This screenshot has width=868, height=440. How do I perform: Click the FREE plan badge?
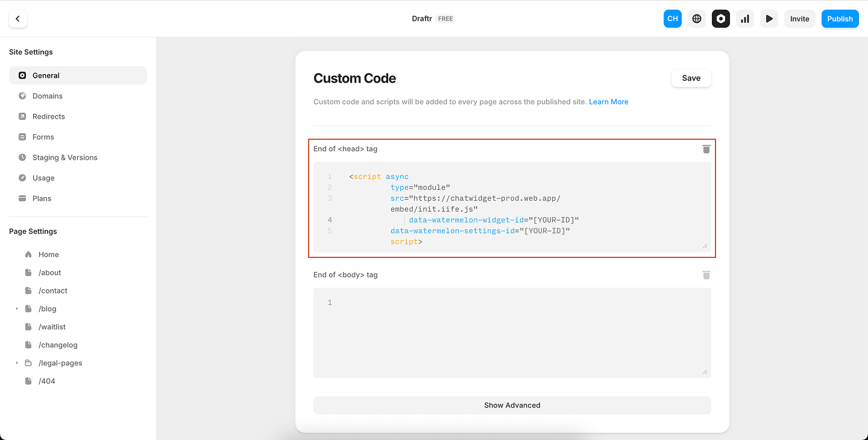pos(445,19)
